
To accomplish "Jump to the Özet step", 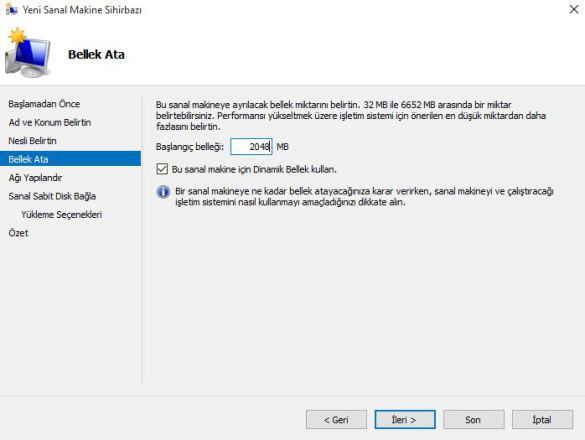I will tap(18, 233).
